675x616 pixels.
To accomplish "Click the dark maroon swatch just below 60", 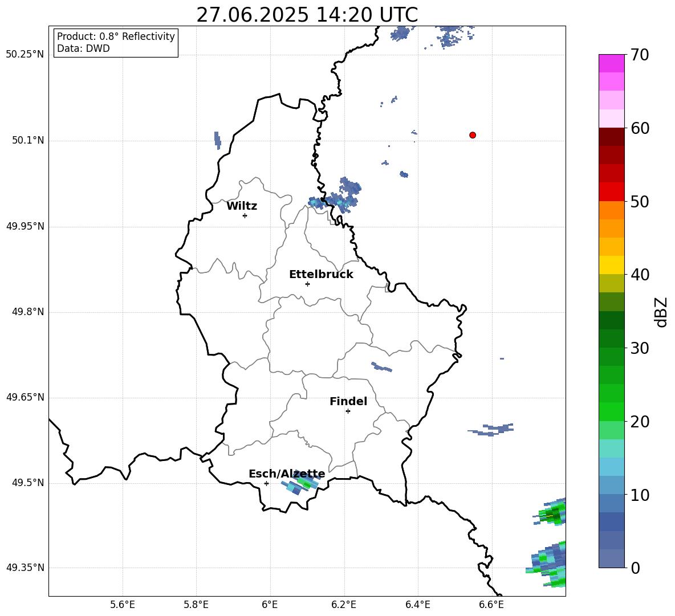I will tap(612, 136).
